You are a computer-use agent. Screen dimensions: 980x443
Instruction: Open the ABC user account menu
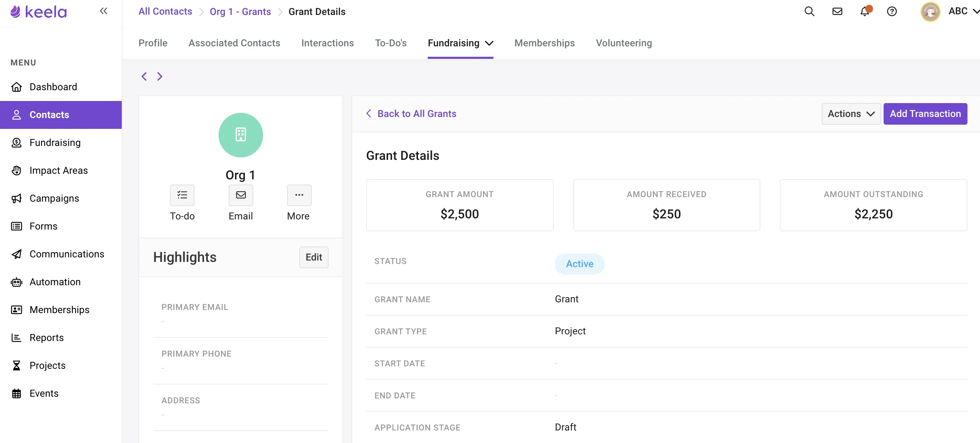coord(963,11)
